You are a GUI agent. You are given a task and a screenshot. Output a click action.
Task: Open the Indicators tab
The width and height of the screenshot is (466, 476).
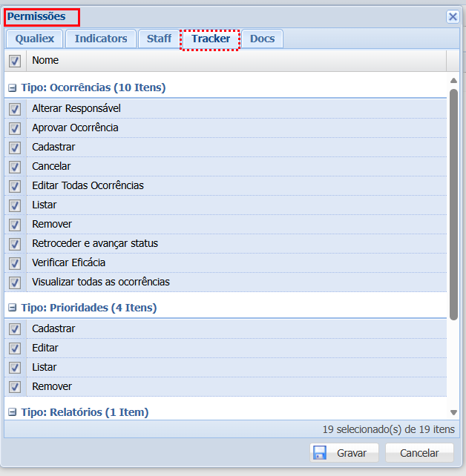point(101,39)
